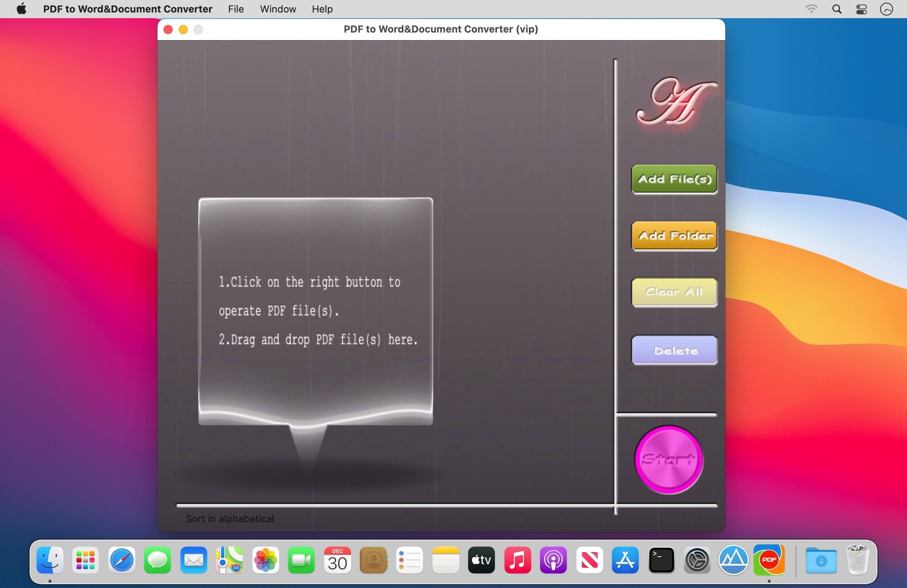
Task: Open the File menu
Action: click(236, 9)
